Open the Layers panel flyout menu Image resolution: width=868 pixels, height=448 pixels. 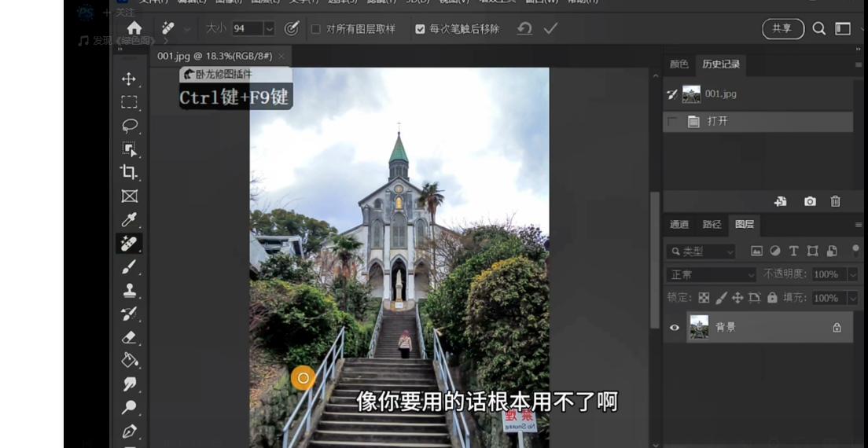click(x=858, y=225)
